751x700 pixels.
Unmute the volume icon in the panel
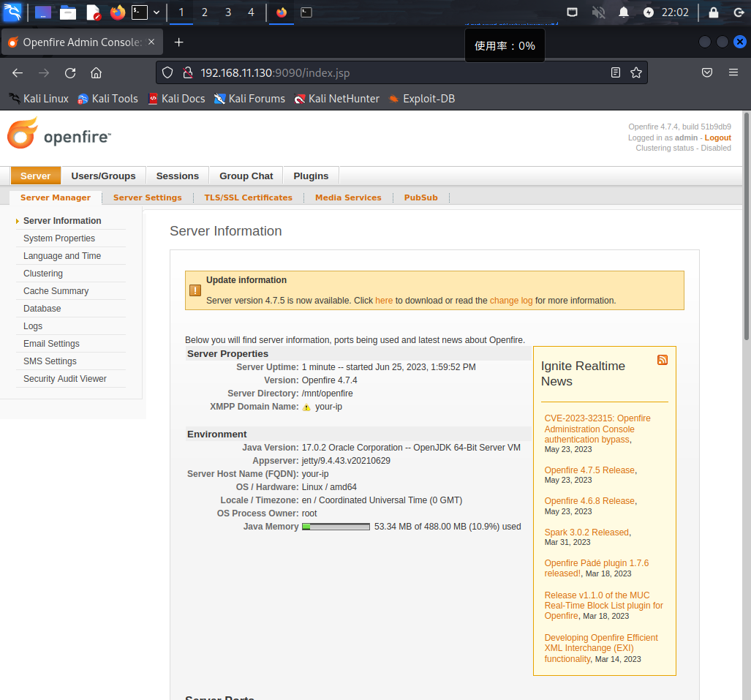pos(598,12)
